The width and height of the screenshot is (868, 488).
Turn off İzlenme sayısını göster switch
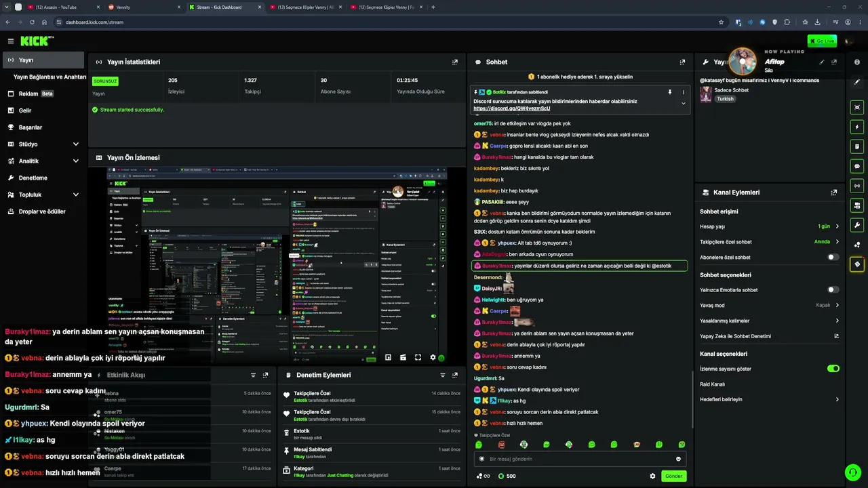coord(833,369)
